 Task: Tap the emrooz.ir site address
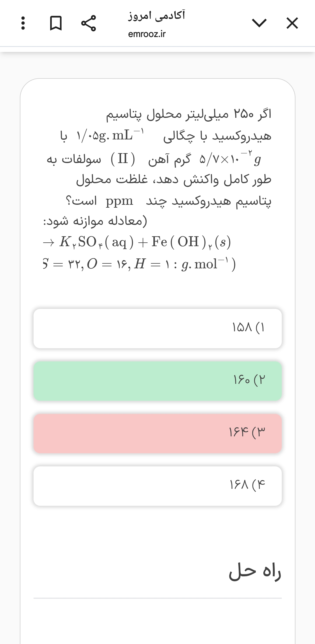pyautogui.click(x=147, y=34)
